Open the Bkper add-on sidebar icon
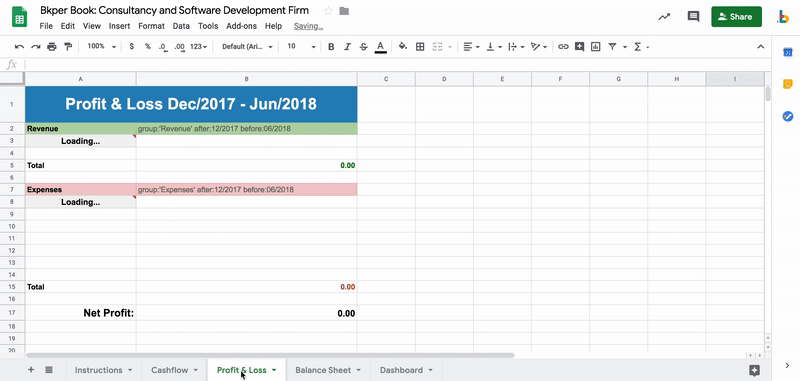The width and height of the screenshot is (800, 381). click(x=783, y=17)
